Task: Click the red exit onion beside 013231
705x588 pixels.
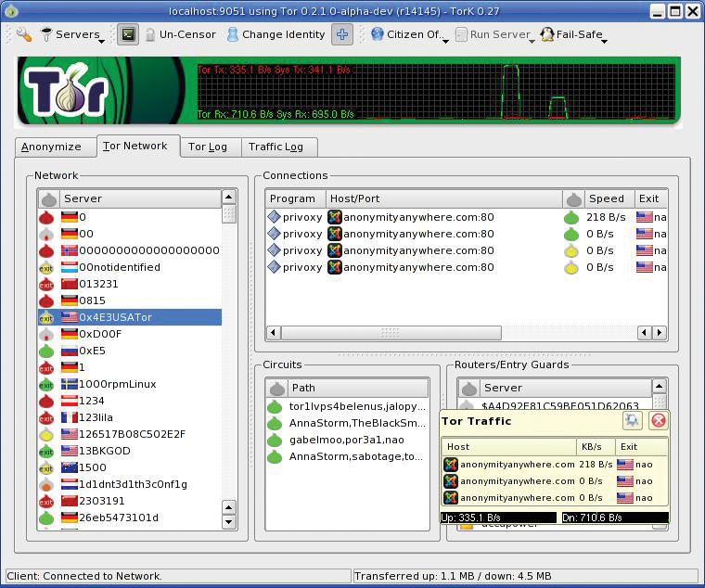Action: [46, 285]
